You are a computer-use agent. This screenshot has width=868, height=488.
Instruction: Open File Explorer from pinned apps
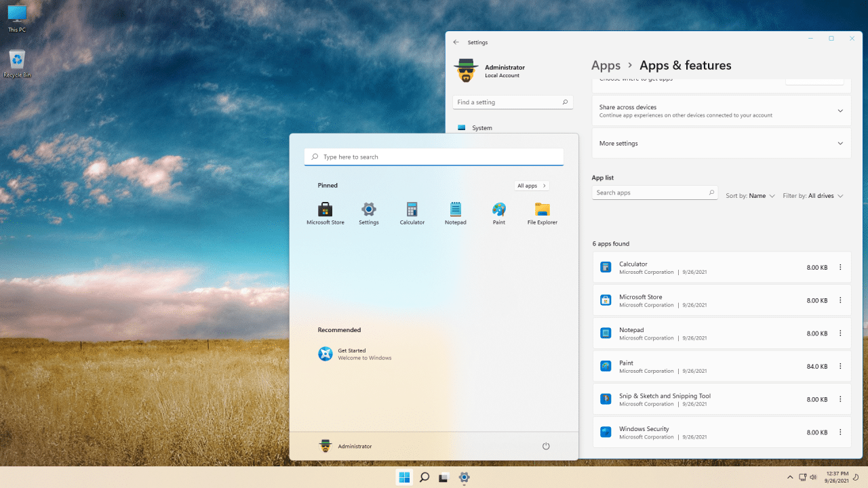pyautogui.click(x=542, y=213)
